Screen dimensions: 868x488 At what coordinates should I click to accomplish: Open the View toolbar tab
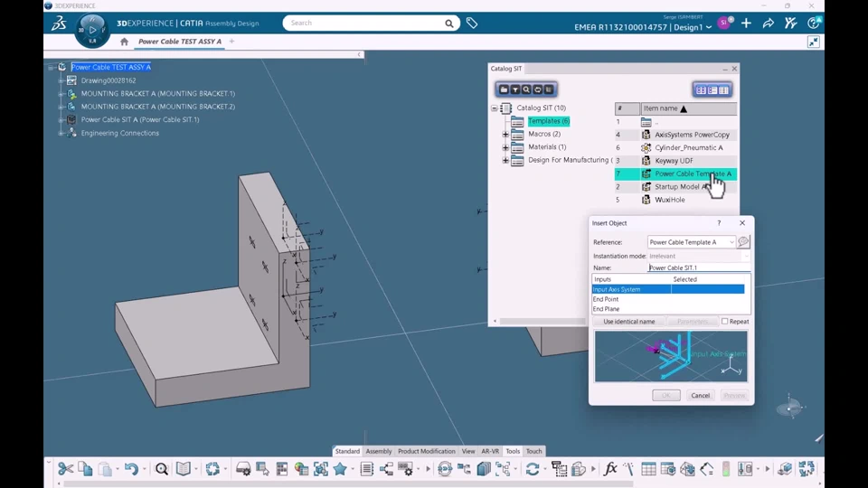[468, 451]
